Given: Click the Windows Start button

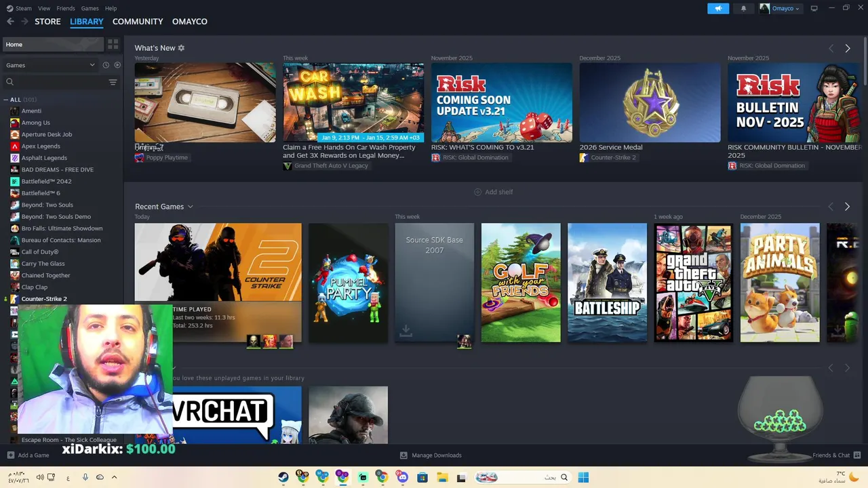Looking at the screenshot, I should click(583, 477).
